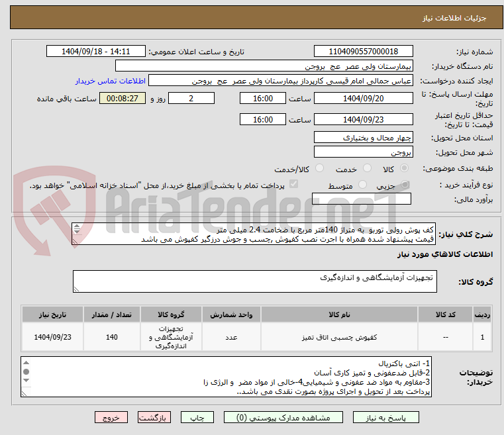This screenshot has width=504, height=435.
Task: Click the کد کالا column header
Action: [445, 314]
